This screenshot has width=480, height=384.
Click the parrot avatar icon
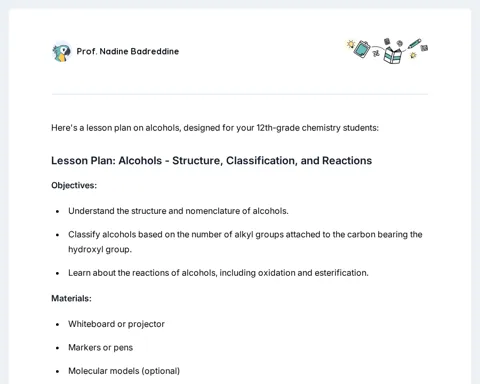point(62,52)
